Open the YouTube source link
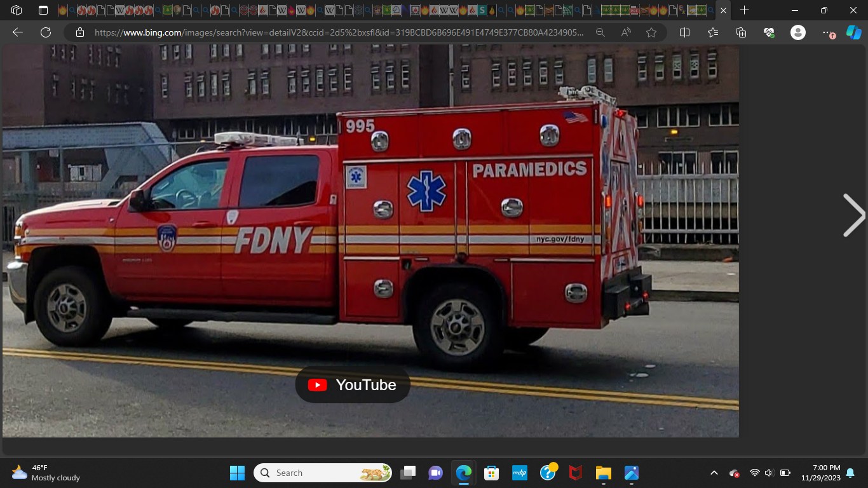The image size is (868, 488). click(x=353, y=384)
